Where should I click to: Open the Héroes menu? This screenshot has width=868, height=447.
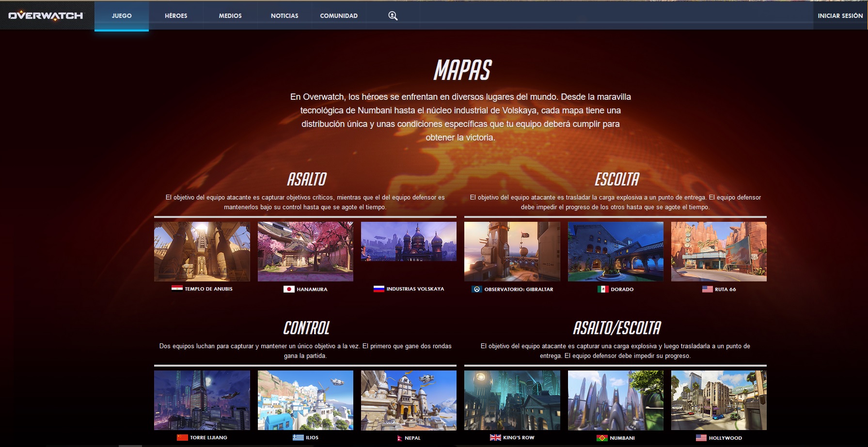pos(176,15)
